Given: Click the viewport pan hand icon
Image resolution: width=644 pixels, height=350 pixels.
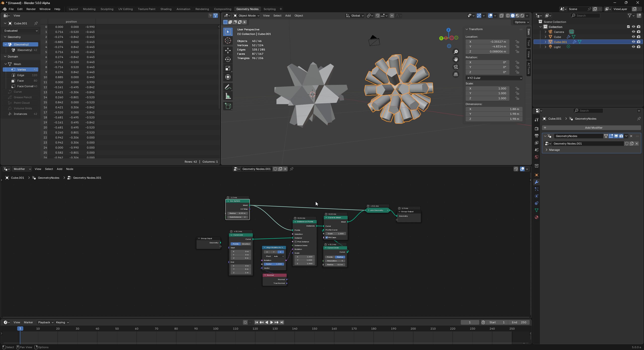Looking at the screenshot, I should [x=456, y=59].
